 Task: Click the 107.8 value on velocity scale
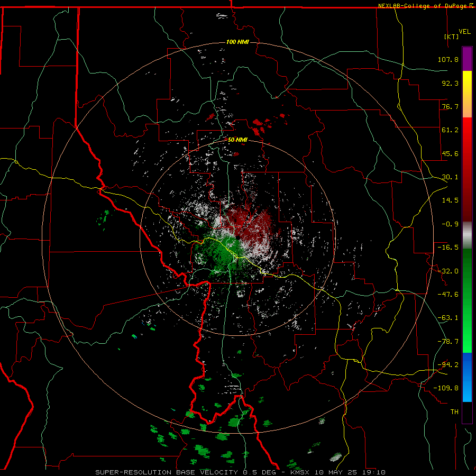(x=448, y=59)
